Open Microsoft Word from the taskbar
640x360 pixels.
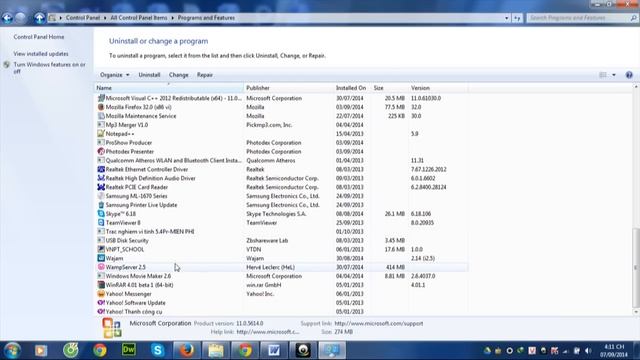click(x=274, y=350)
